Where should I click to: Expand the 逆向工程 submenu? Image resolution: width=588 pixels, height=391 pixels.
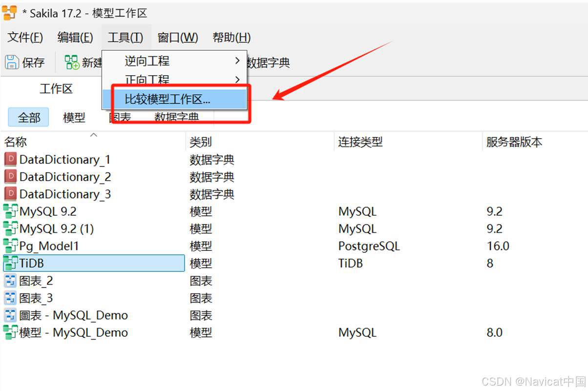174,61
